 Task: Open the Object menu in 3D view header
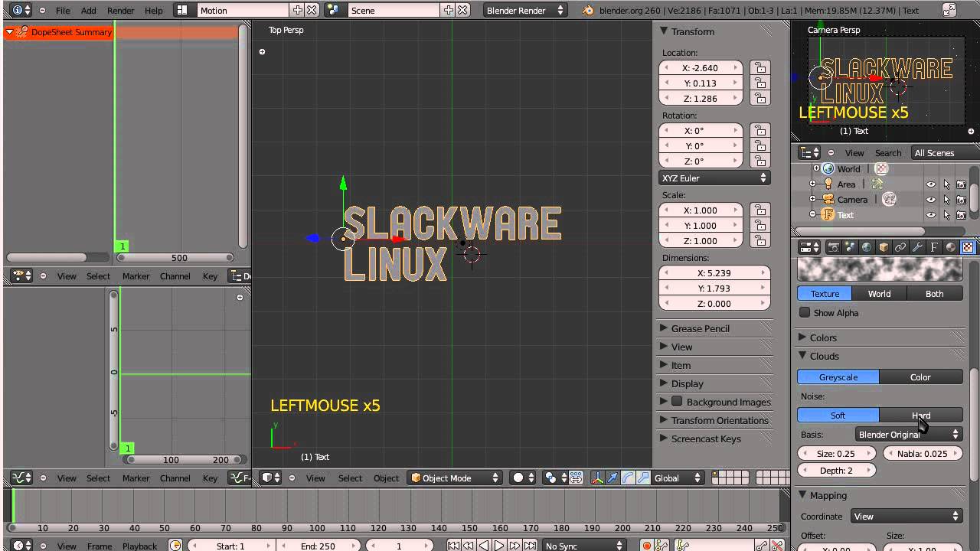click(x=386, y=478)
